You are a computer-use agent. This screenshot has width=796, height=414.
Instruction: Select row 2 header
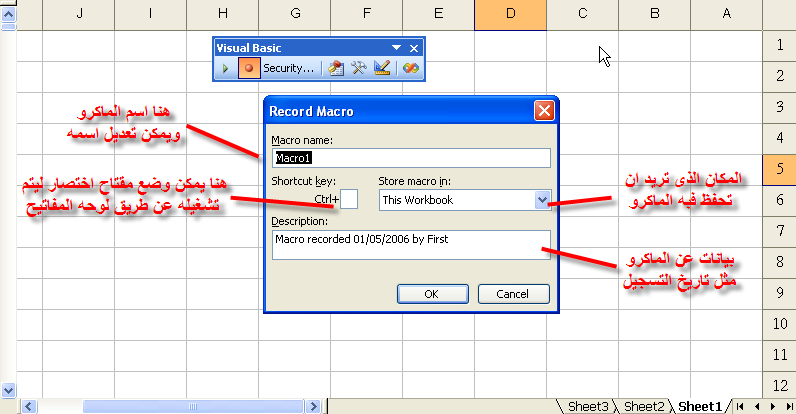coord(779,77)
